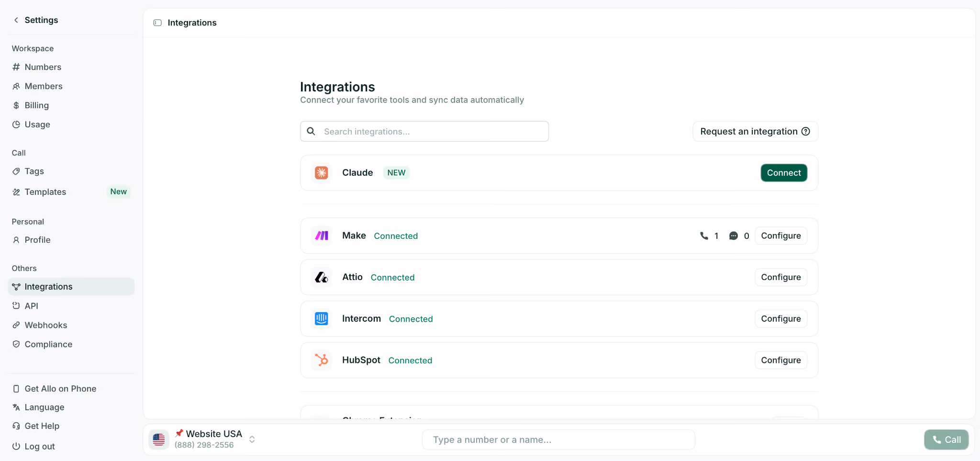The width and height of the screenshot is (980, 461).
Task: Click the help circle icon in Request an integration
Action: point(806,131)
